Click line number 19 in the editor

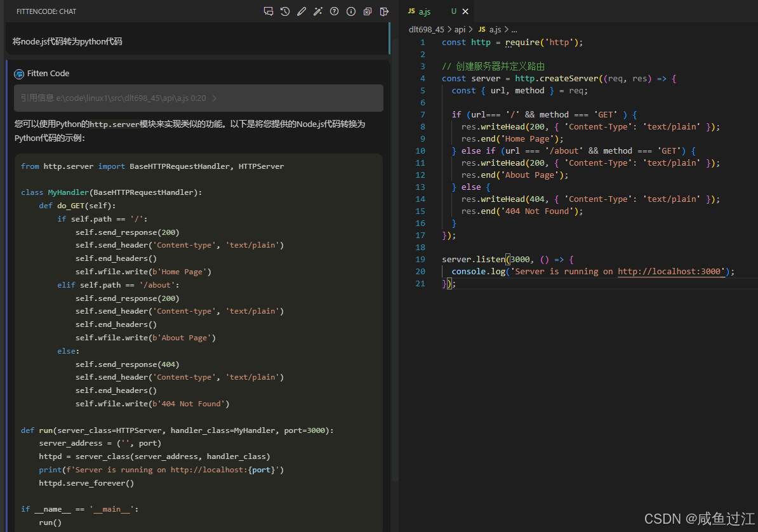click(x=420, y=259)
